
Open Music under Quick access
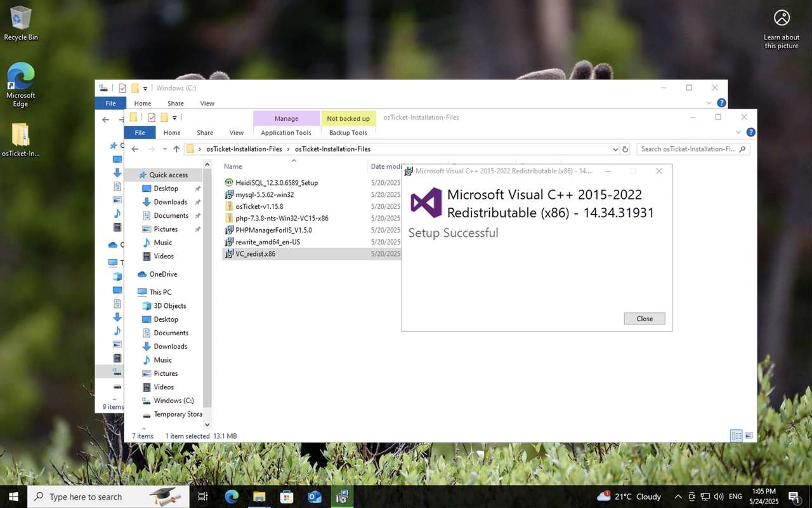(162, 243)
